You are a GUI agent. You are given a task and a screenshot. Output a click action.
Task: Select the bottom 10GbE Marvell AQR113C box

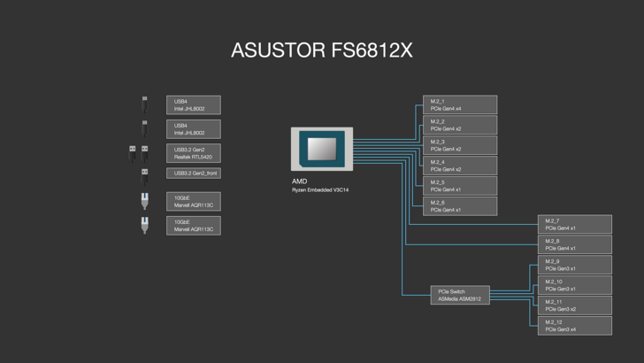coord(193,226)
